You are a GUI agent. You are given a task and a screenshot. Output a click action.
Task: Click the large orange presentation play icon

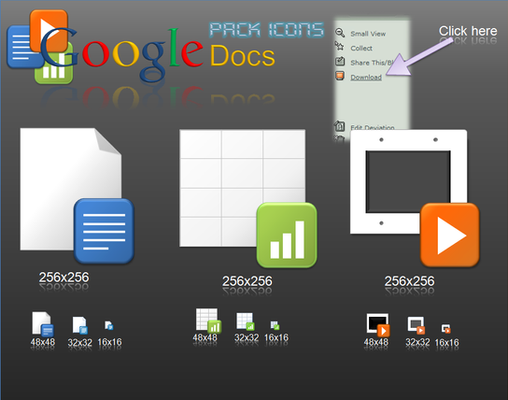click(450, 235)
